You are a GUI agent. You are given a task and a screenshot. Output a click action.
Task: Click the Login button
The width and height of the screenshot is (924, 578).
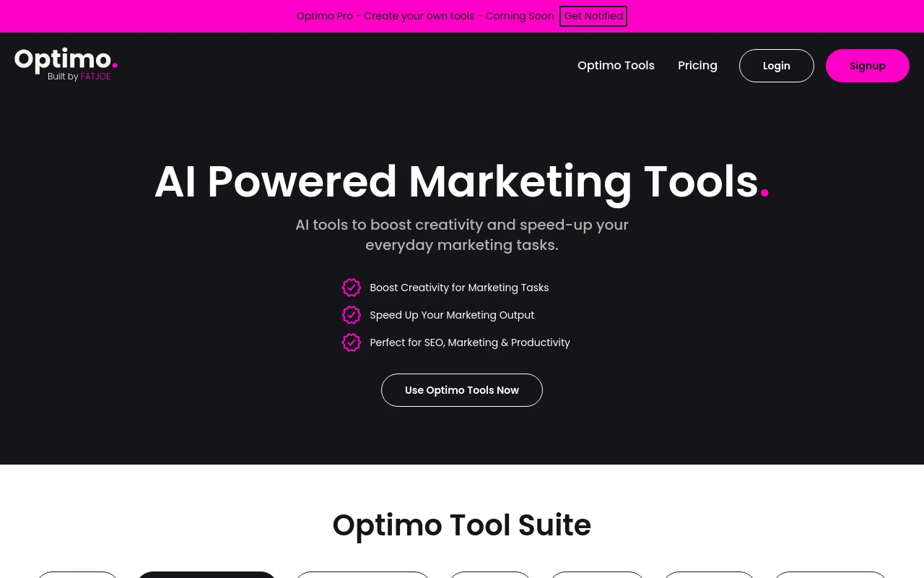(x=776, y=66)
